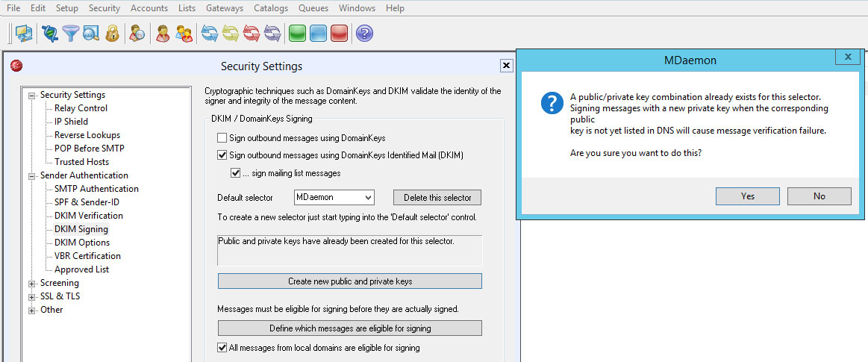Click the magnifier chart toolbar icon
Image resolution: width=868 pixels, height=362 pixels.
pos(91,34)
